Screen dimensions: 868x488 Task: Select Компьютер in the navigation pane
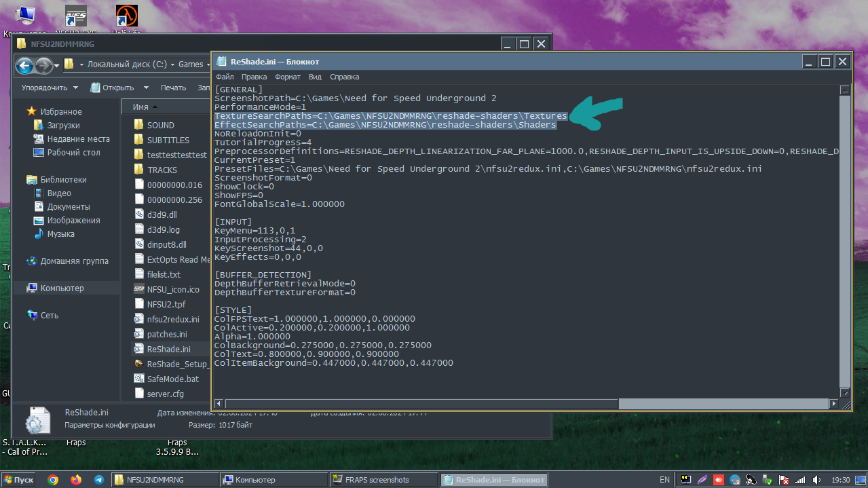62,288
